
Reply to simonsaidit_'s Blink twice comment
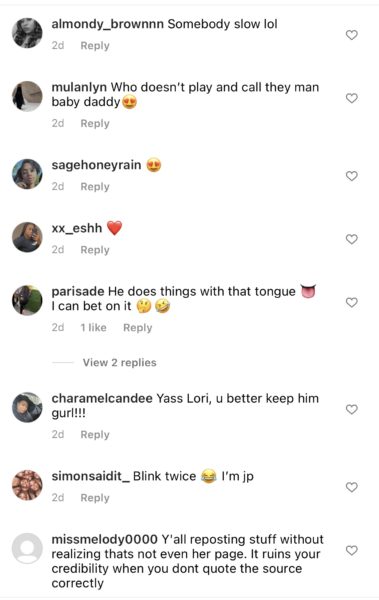pos(95,498)
